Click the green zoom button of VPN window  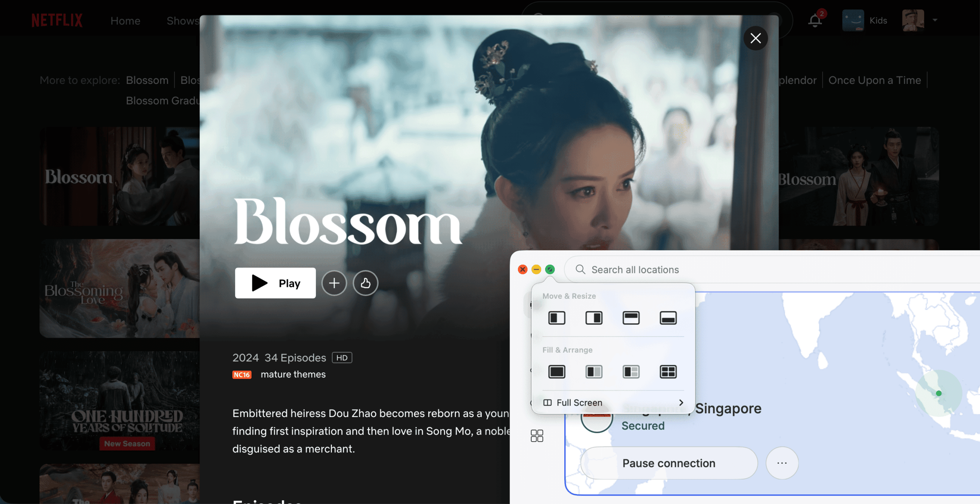click(x=550, y=269)
